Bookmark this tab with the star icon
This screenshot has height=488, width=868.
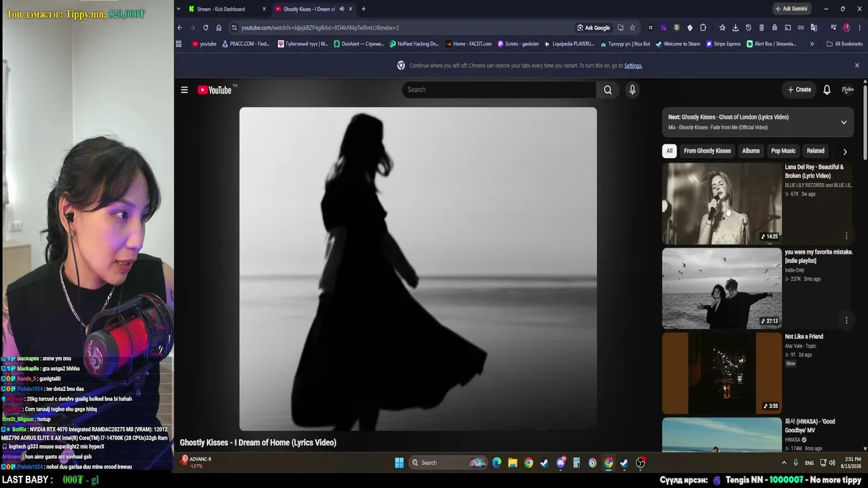632,28
